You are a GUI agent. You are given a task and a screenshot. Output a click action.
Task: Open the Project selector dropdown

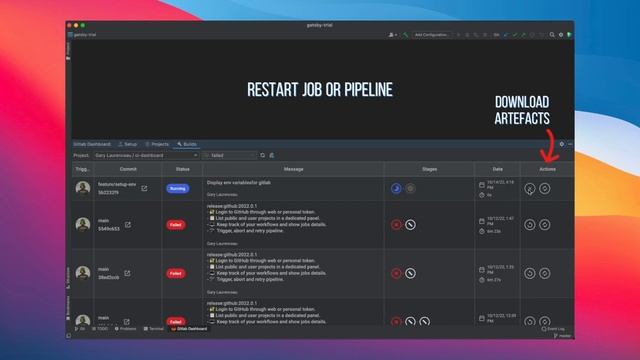pos(147,156)
